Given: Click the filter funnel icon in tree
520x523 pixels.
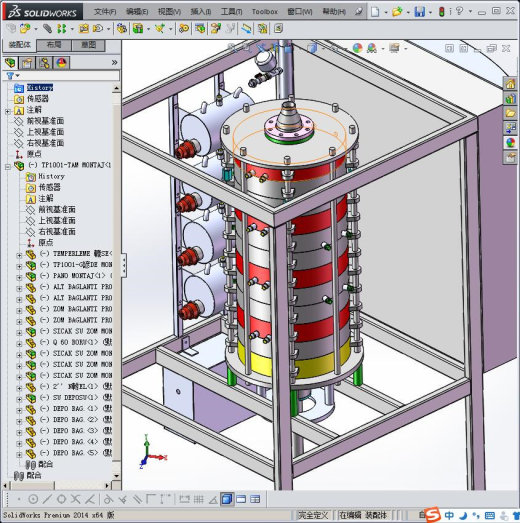Looking at the screenshot, I should (11, 76).
